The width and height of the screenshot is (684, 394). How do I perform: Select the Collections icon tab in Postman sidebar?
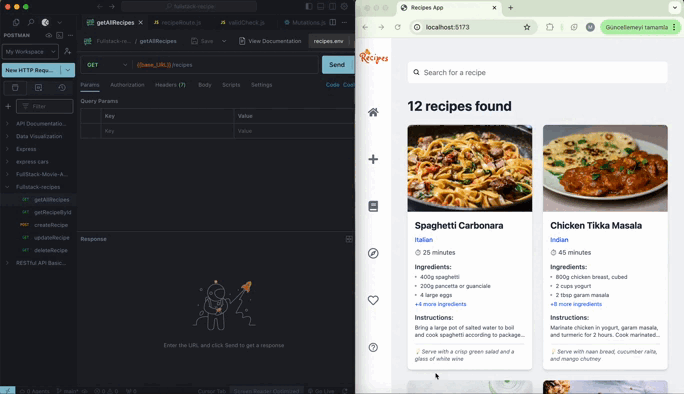[15, 88]
